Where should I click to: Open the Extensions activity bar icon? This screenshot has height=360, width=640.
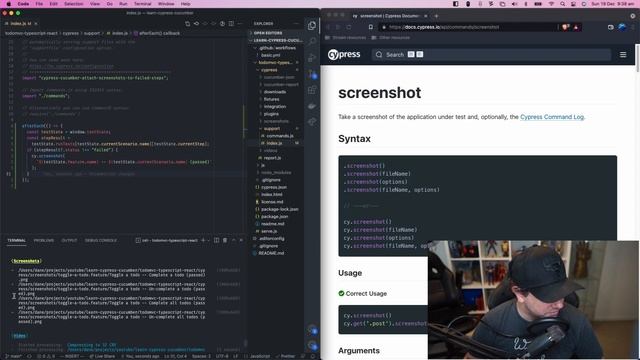click(x=312, y=90)
